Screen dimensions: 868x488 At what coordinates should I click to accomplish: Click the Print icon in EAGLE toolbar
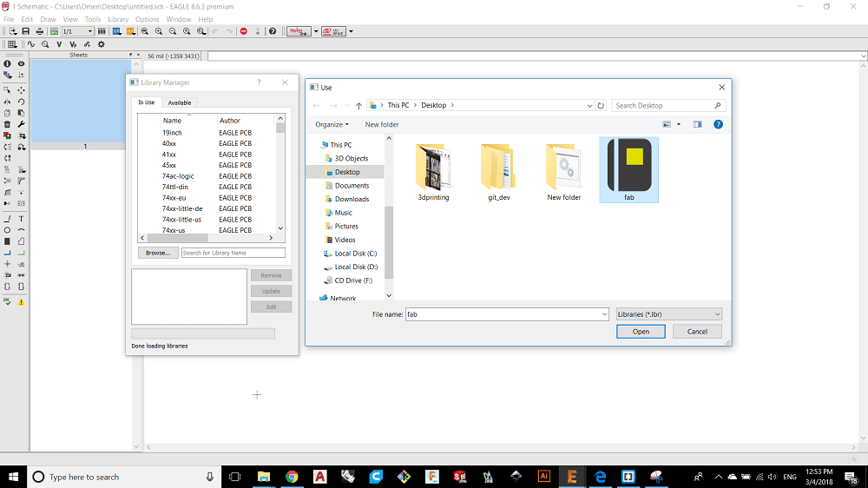click(39, 31)
